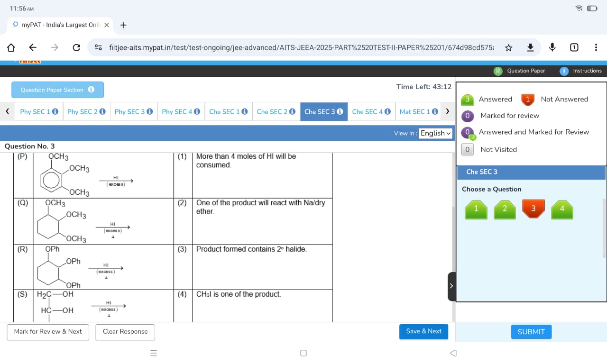Show info icon on Phy SEC 2
Screen dimensions: 607x364
coord(102,111)
